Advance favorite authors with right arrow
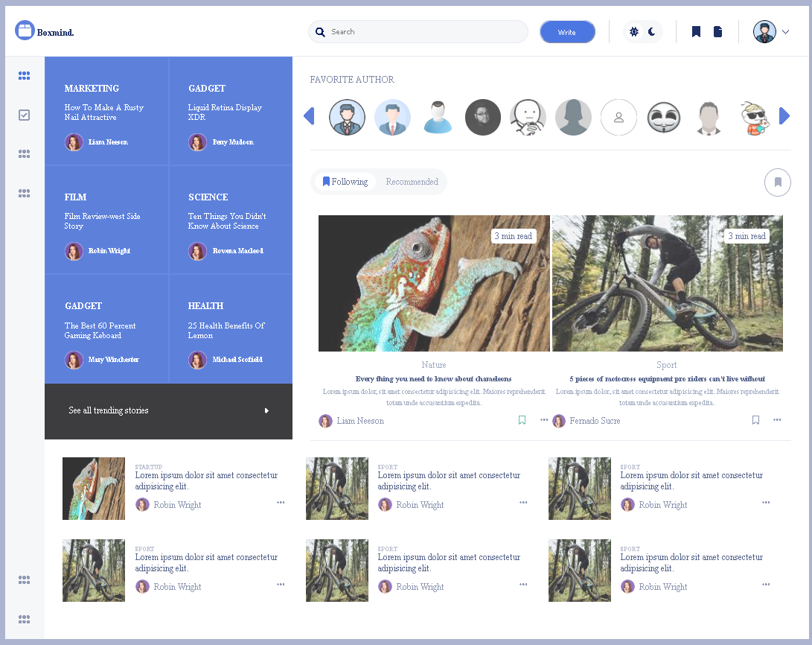This screenshot has height=645, width=812. pyautogui.click(x=784, y=115)
